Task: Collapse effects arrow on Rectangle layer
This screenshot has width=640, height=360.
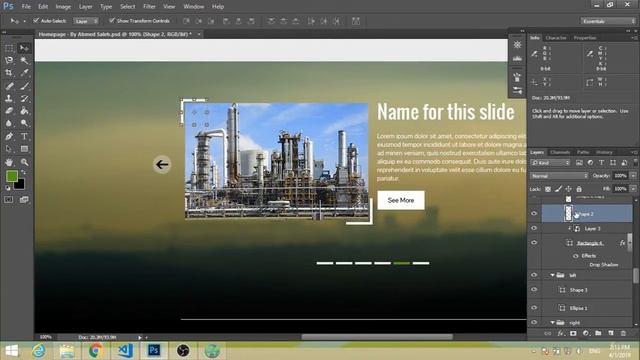Action: coord(629,243)
